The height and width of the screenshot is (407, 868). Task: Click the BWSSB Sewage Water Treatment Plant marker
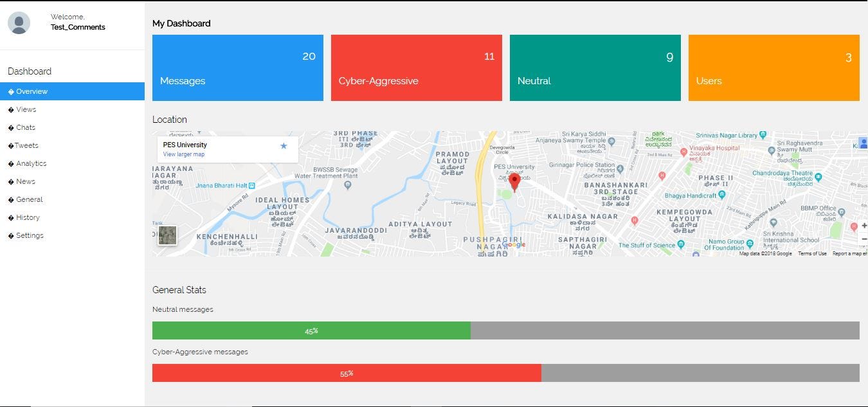pos(348,185)
